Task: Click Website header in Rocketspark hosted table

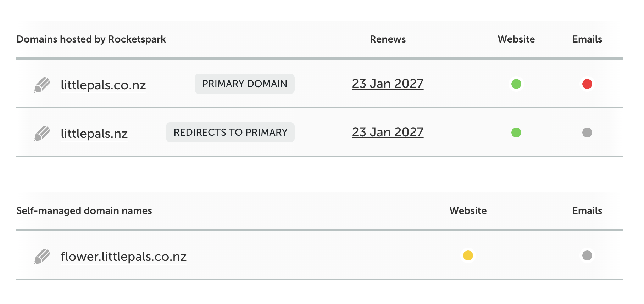Action: [x=516, y=39]
